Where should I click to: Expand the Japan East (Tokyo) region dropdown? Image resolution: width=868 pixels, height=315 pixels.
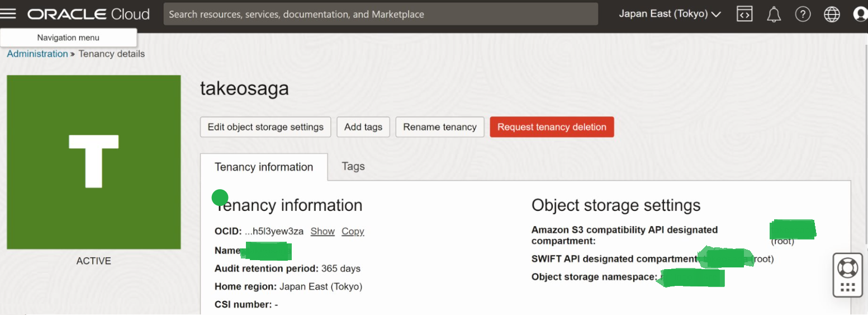pos(670,14)
